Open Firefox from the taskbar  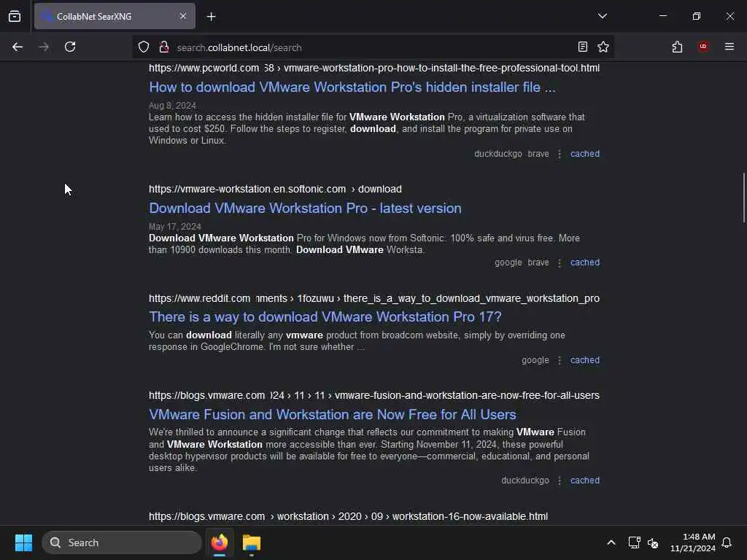click(220, 542)
